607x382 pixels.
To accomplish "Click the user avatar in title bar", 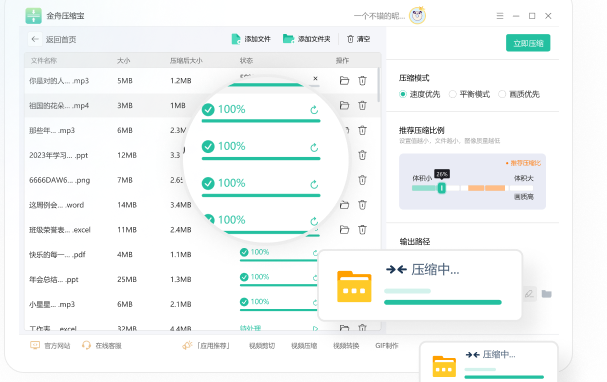I will pyautogui.click(x=417, y=15).
